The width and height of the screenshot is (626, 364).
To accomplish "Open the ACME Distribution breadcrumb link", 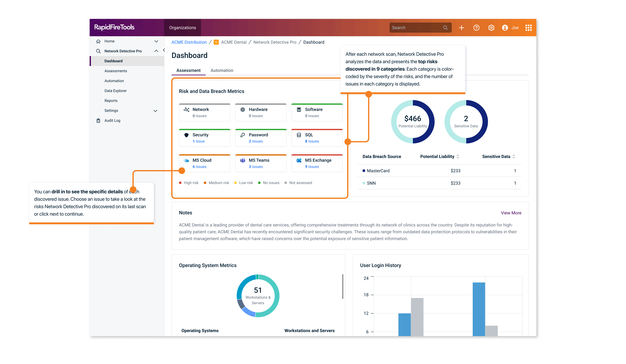I will click(189, 42).
